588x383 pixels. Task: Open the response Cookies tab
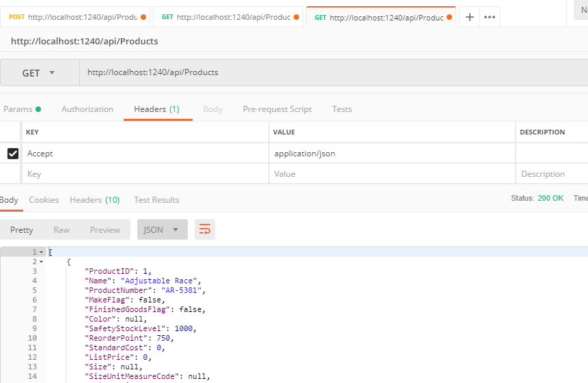click(44, 200)
